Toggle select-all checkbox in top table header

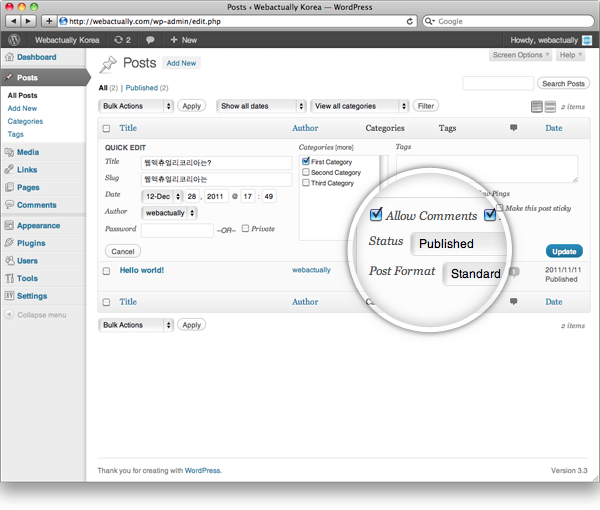click(x=106, y=129)
